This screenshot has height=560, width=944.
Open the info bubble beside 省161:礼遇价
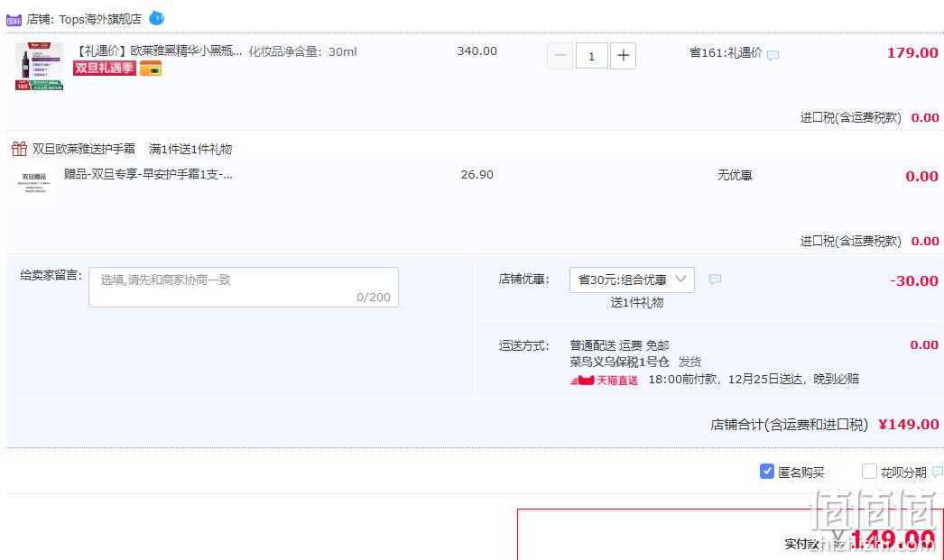773,55
